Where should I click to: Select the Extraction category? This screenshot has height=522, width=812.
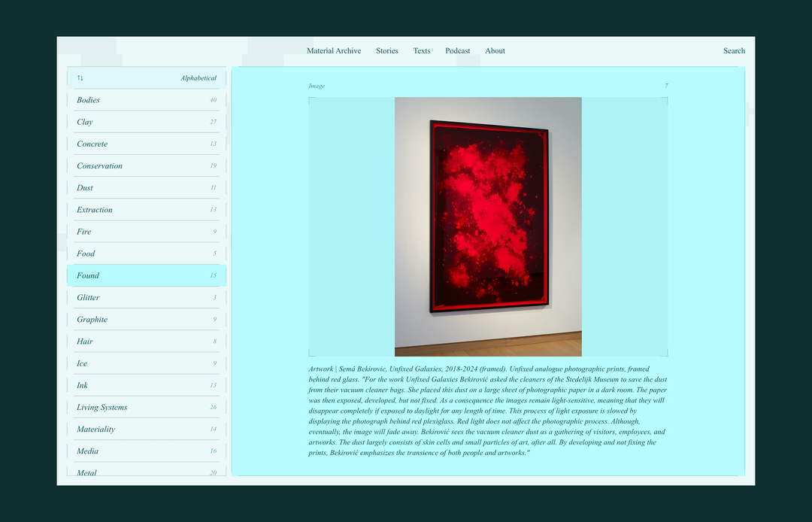(147, 210)
